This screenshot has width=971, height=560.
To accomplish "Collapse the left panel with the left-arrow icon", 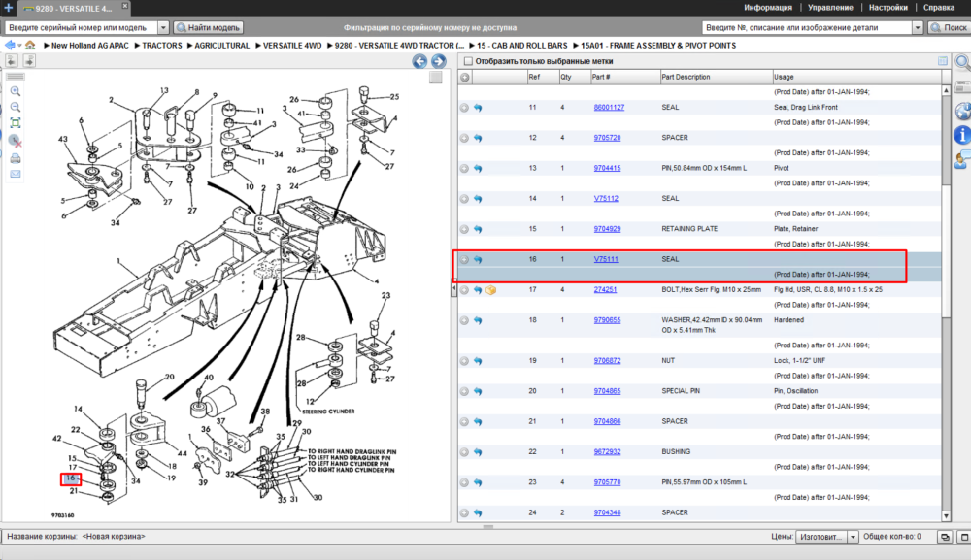I will click(12, 60).
